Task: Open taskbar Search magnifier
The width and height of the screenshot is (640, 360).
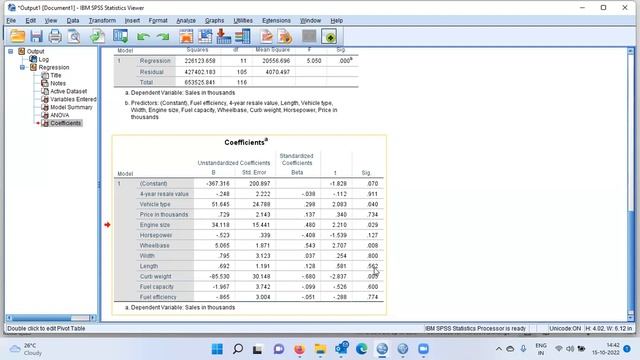Action: tap(238, 349)
